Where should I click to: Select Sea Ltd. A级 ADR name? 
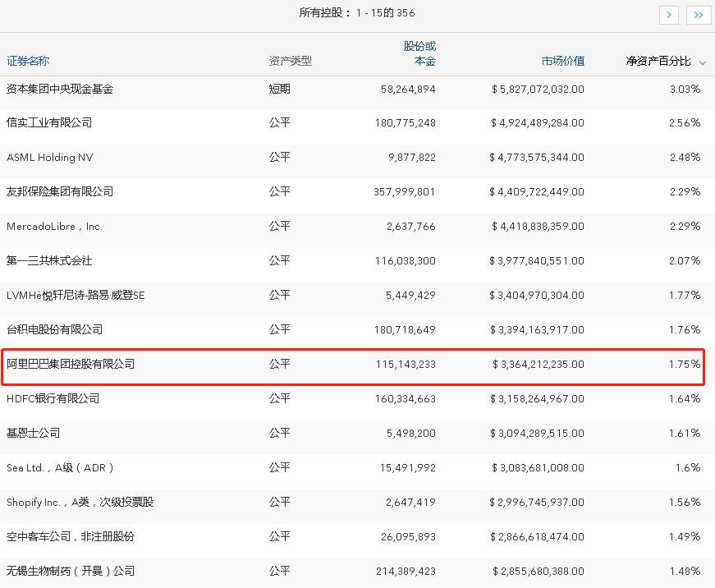point(60,467)
